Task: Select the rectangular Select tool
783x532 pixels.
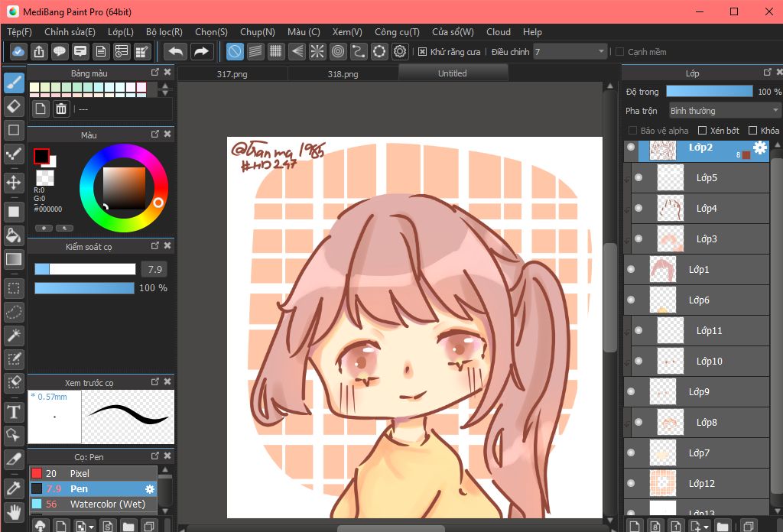Action: [x=14, y=288]
